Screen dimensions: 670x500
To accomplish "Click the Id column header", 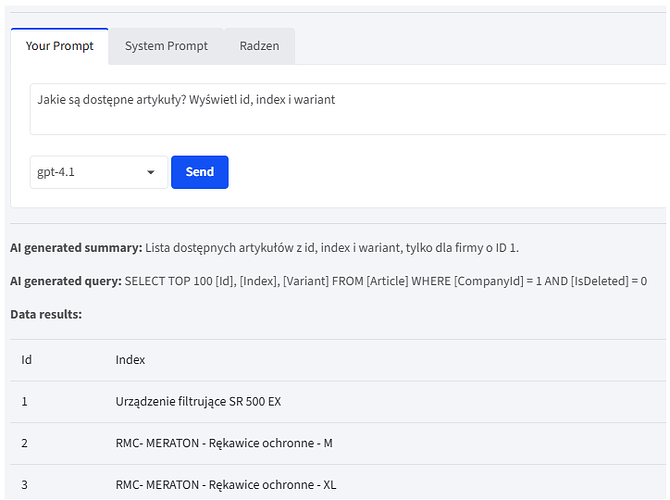I will pos(27,359).
